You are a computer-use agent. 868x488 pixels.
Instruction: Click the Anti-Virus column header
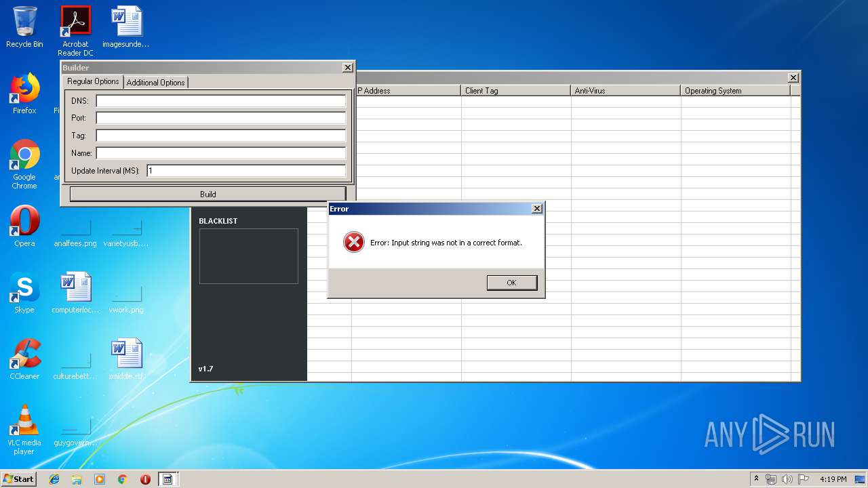(626, 90)
